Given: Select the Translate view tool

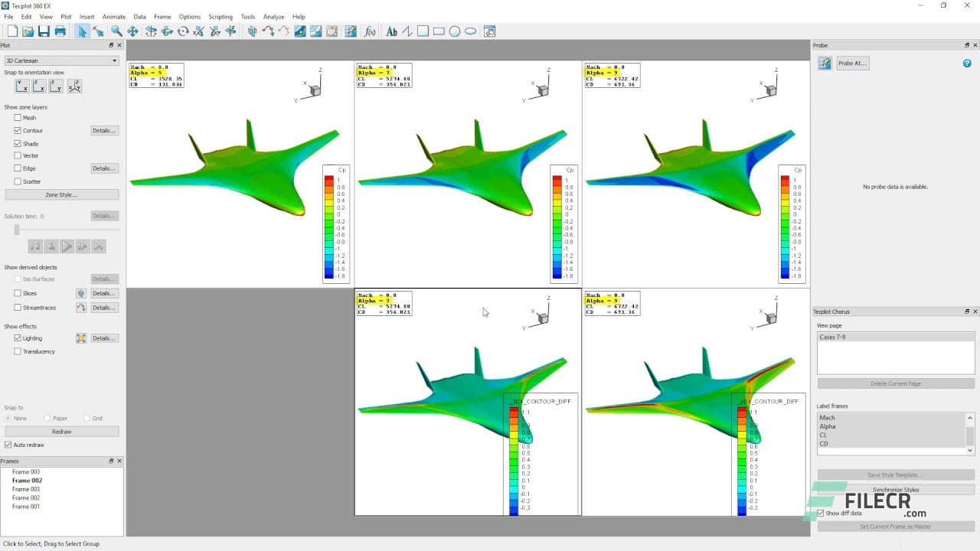Looking at the screenshot, I should pos(133,31).
